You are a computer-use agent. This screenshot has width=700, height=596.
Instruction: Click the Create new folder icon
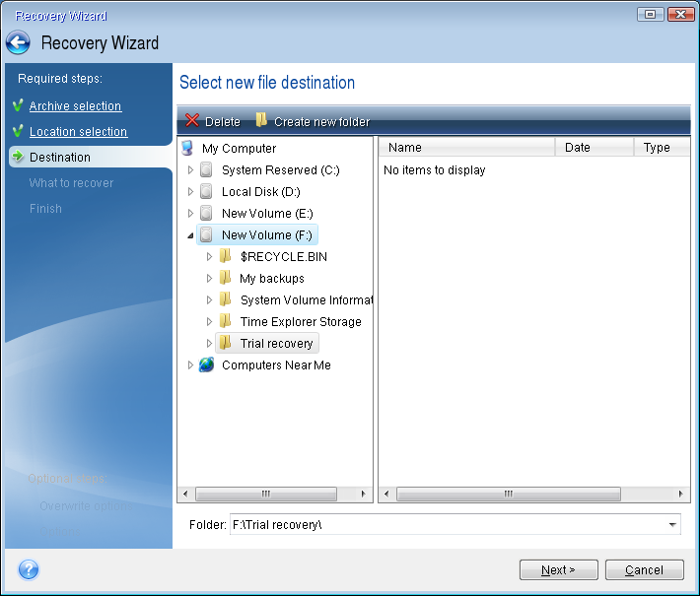pyautogui.click(x=261, y=121)
